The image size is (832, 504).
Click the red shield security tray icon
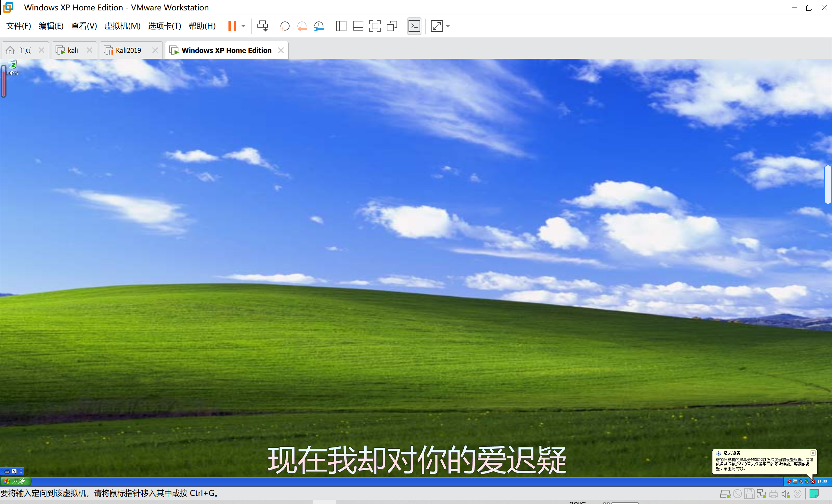(789, 481)
